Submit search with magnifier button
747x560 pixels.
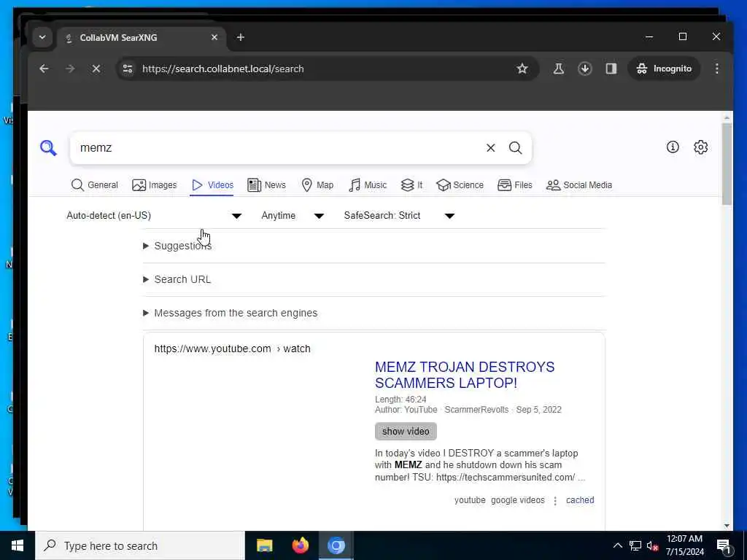click(x=515, y=147)
